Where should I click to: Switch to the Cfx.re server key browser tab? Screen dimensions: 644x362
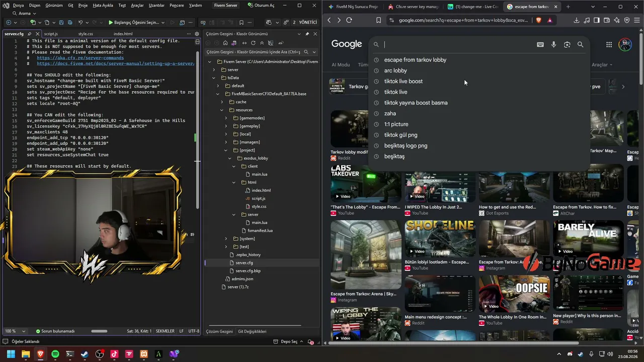coord(413,7)
